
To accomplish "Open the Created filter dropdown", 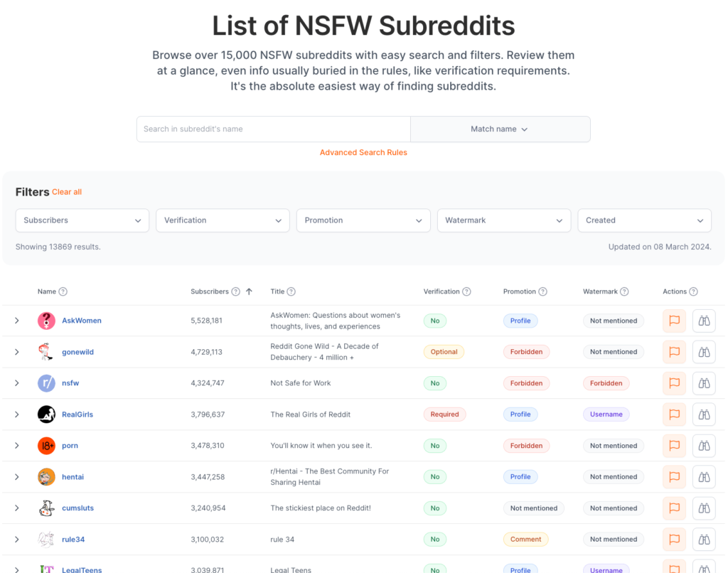I will 644,220.
